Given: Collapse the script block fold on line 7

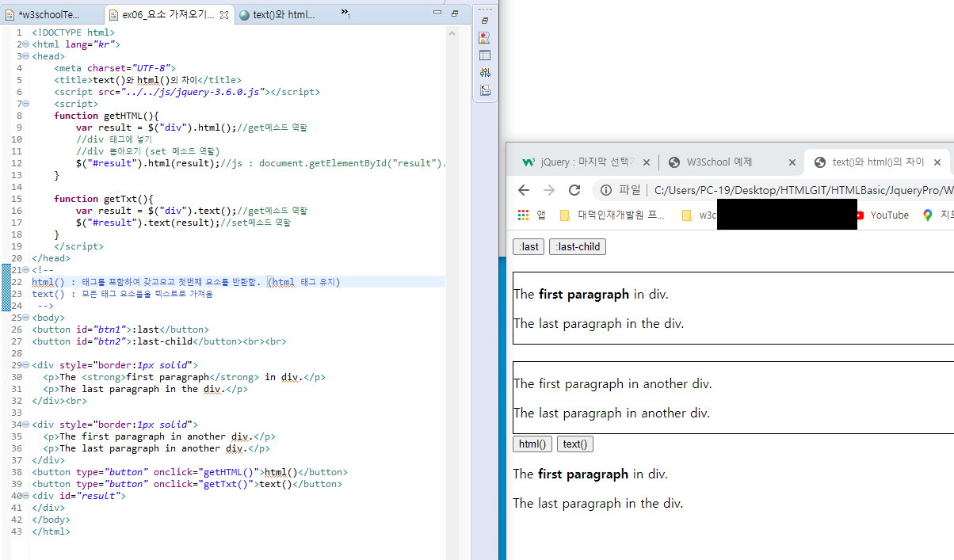Looking at the screenshot, I should [x=28, y=104].
